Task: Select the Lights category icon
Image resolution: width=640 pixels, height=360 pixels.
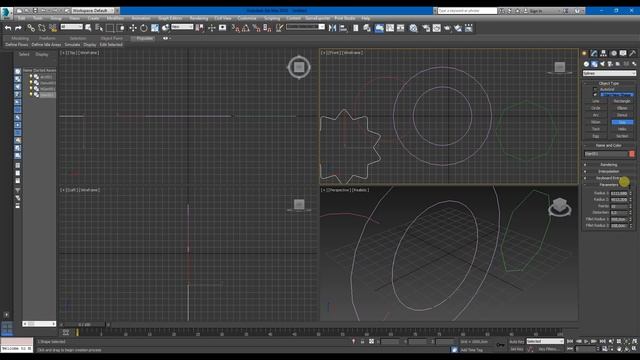Action: [602, 64]
